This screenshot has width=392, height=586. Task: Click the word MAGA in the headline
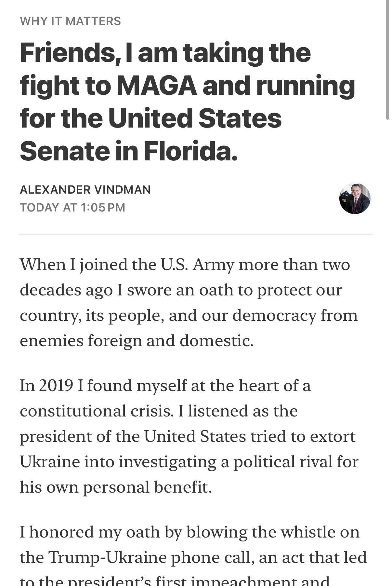pyautogui.click(x=157, y=86)
